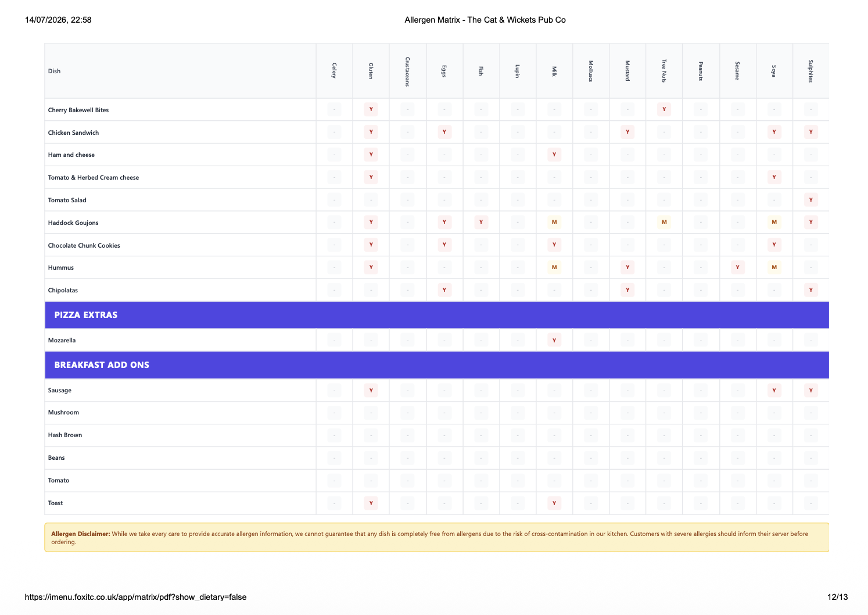Click the BREAKFAST ADD ONS section banner
Screen dimensions: 868x615
(x=437, y=365)
